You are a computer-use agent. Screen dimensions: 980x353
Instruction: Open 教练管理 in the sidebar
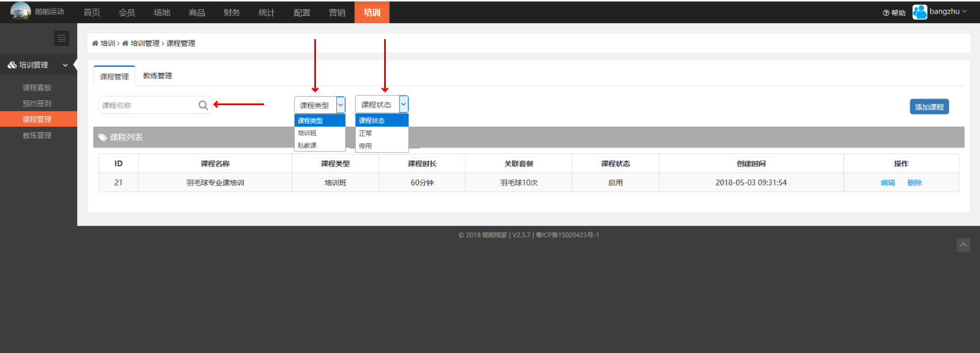(x=37, y=135)
